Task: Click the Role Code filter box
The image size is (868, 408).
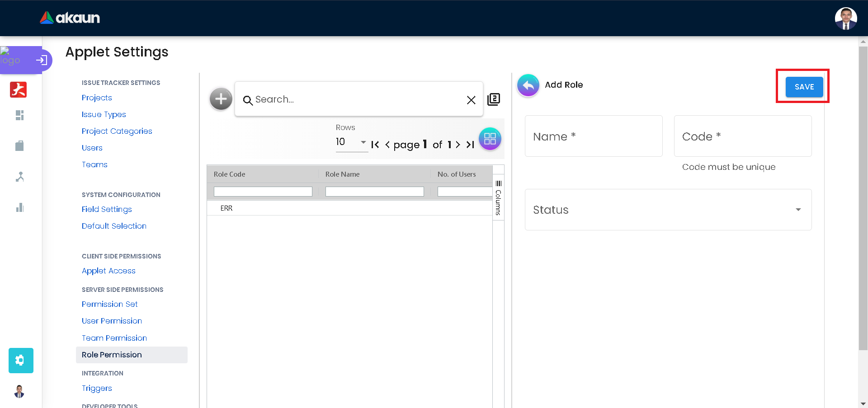Action: tap(263, 192)
